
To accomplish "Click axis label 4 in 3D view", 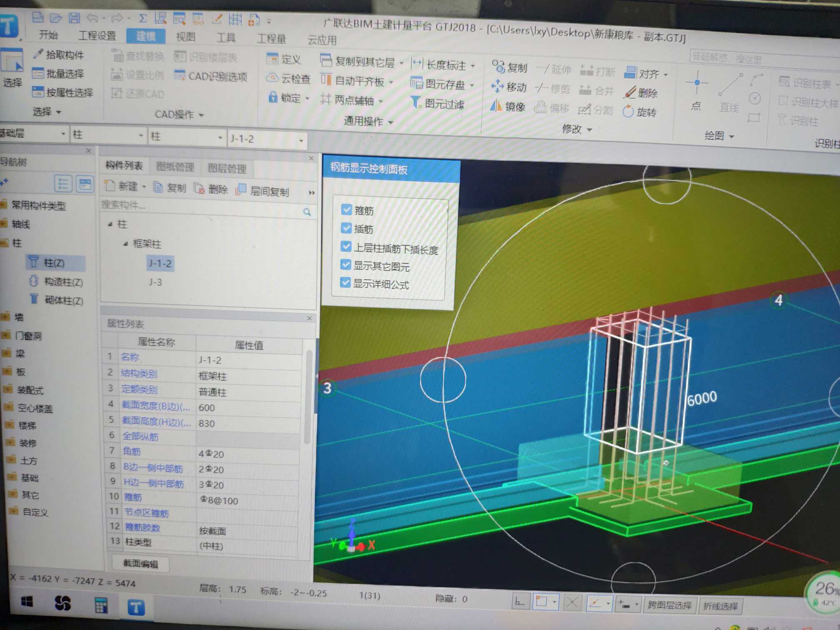I will point(778,300).
